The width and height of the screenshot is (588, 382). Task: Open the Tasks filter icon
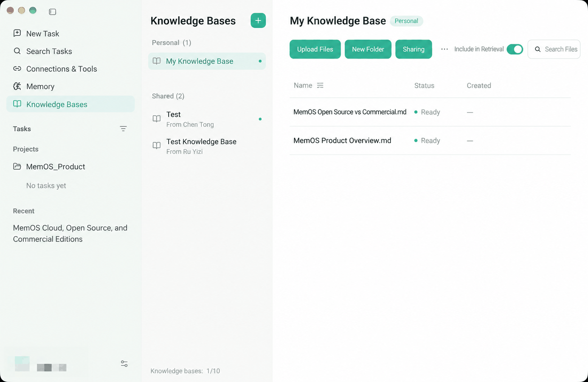coord(123,129)
